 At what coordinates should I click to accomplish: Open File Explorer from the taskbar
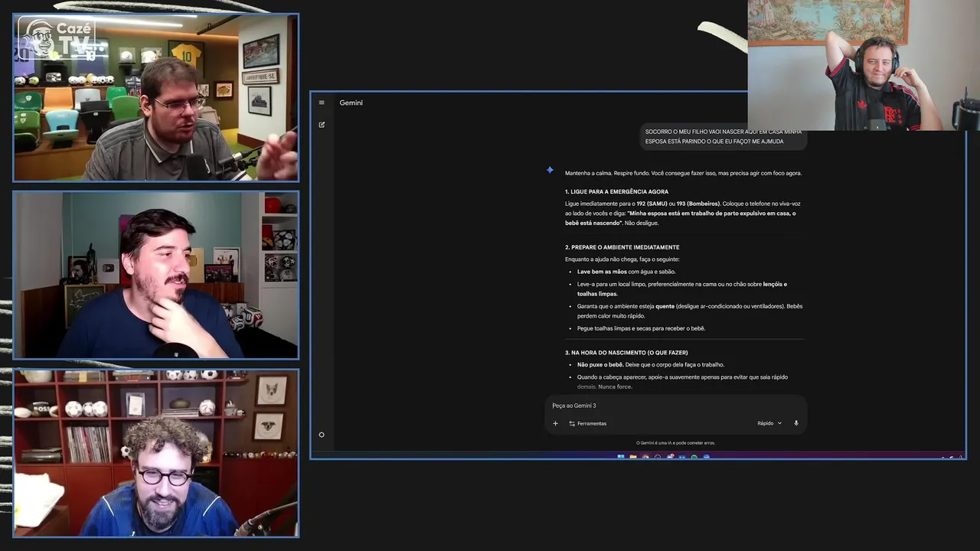click(x=633, y=457)
